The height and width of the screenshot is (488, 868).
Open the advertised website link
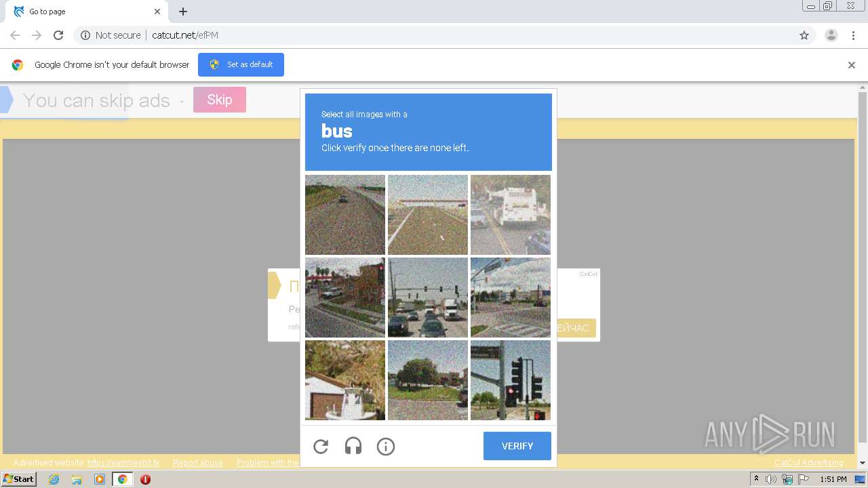123,463
